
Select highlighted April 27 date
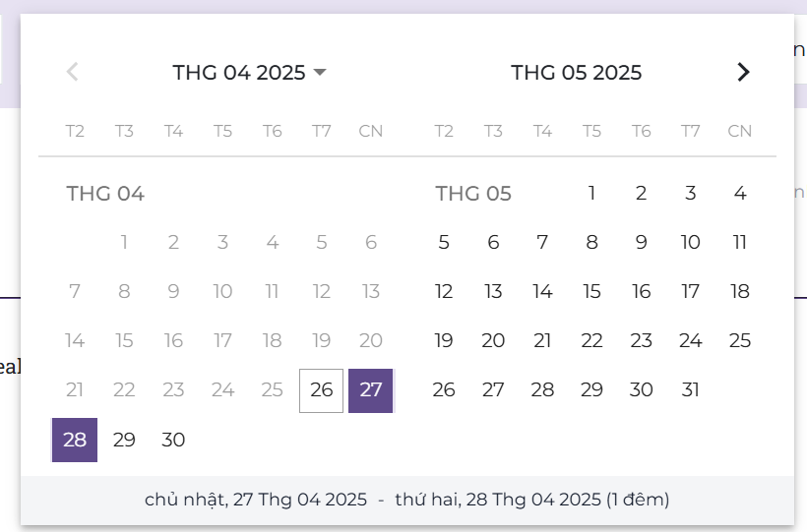point(370,390)
